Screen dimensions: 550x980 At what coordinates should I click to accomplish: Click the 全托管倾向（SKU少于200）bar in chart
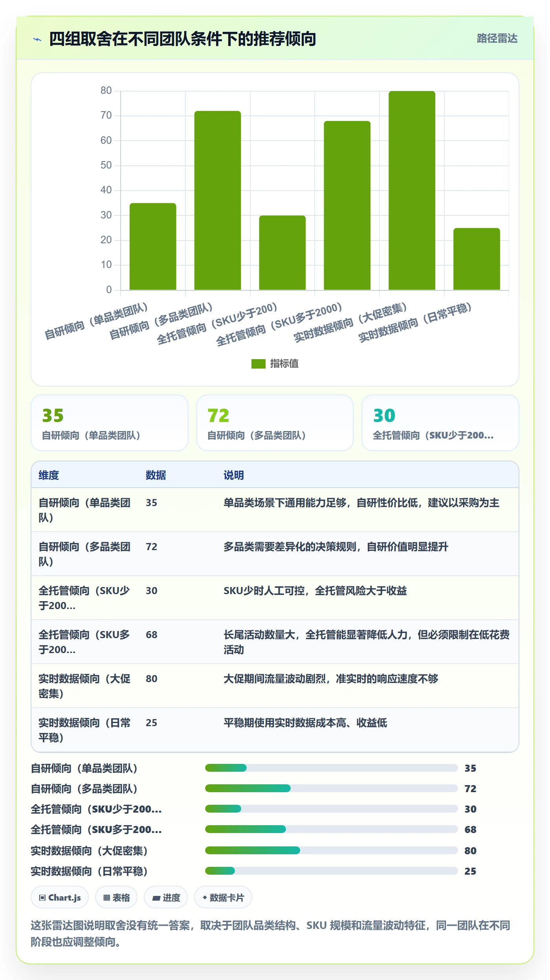click(282, 253)
